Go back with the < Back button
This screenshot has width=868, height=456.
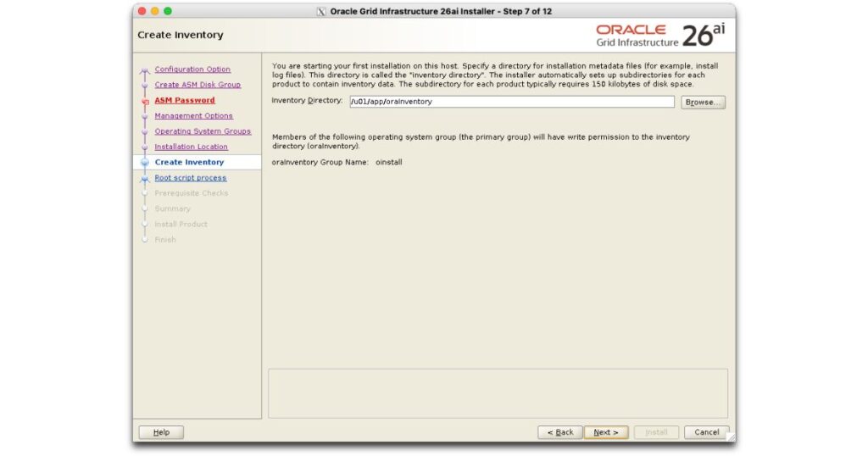tap(560, 432)
